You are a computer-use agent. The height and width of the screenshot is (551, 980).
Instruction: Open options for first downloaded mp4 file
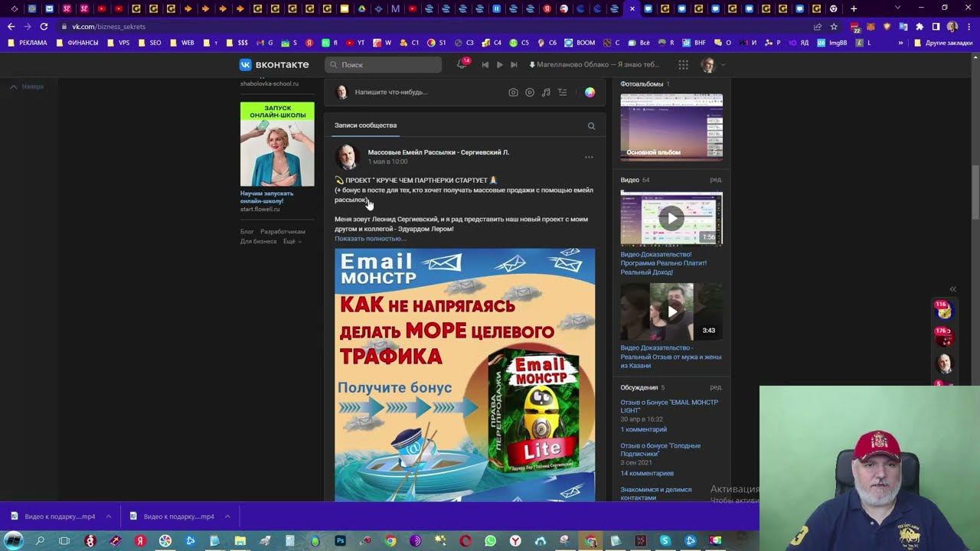(109, 517)
